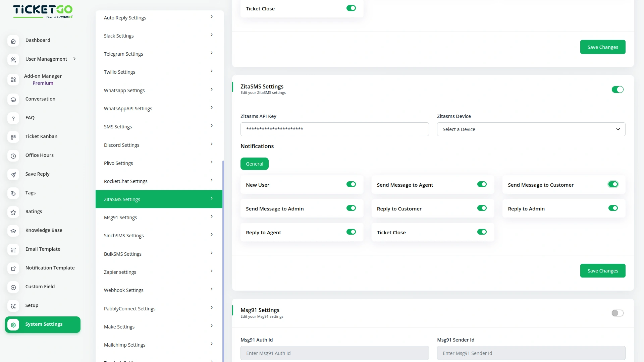This screenshot has width=644, height=362.
Task: Open Setup from the sidebar icon
Action: 13,306
